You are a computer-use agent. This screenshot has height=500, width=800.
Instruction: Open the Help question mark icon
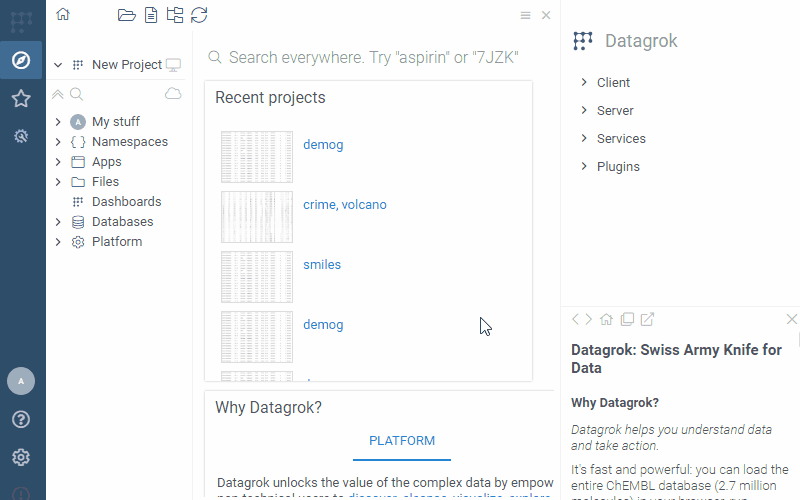pos(21,419)
